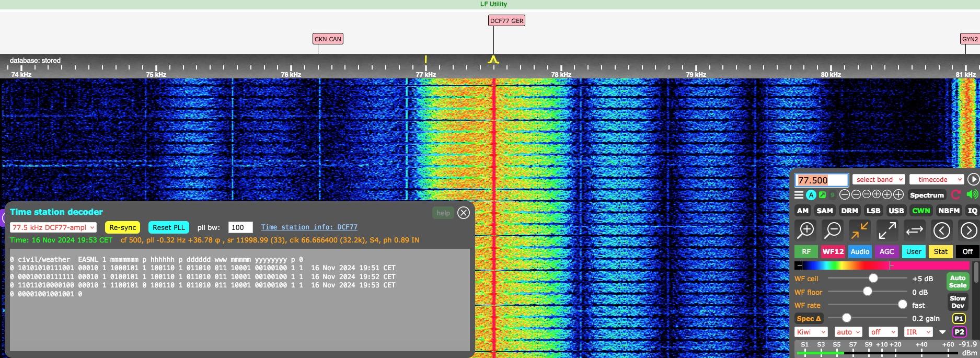
Task: Toggle the Slow Dev button
Action: (958, 302)
